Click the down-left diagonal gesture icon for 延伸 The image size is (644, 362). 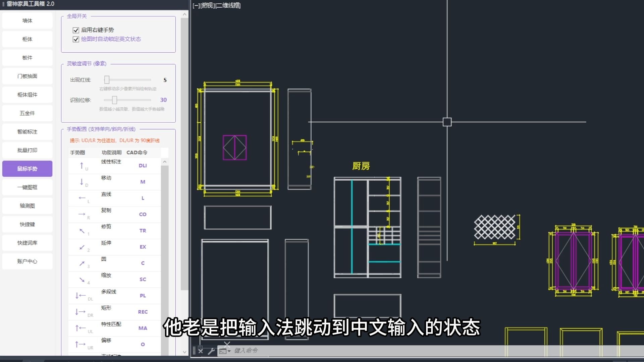pos(82,247)
